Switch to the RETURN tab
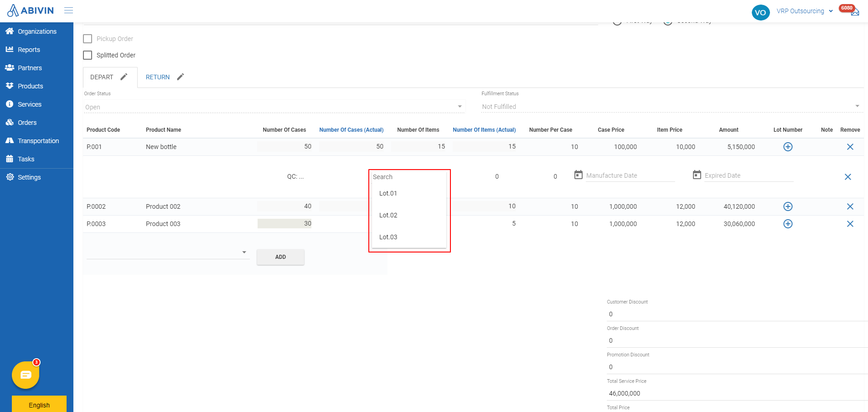The height and width of the screenshot is (412, 868). tap(158, 77)
